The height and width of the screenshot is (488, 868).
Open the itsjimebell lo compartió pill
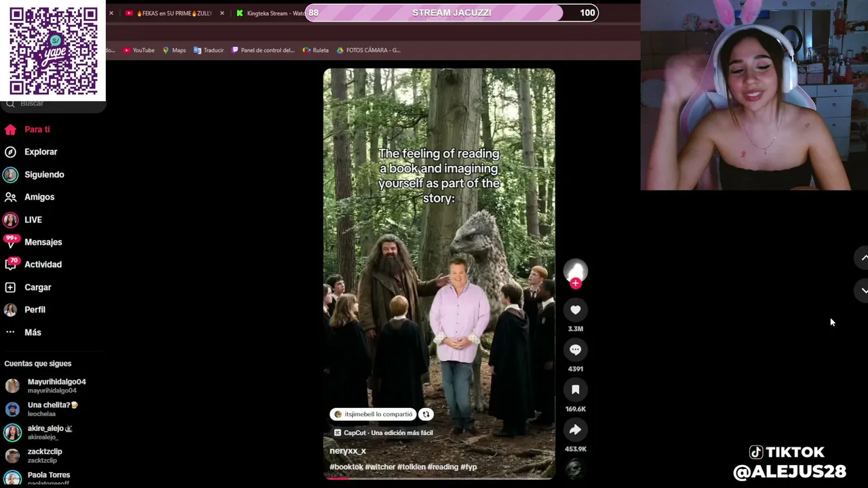click(373, 414)
